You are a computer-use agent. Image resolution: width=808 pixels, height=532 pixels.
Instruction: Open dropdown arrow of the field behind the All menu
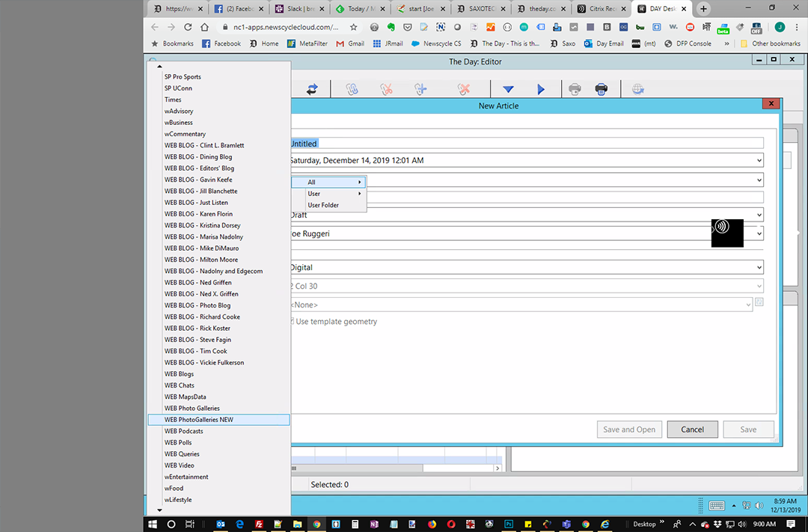(759, 180)
